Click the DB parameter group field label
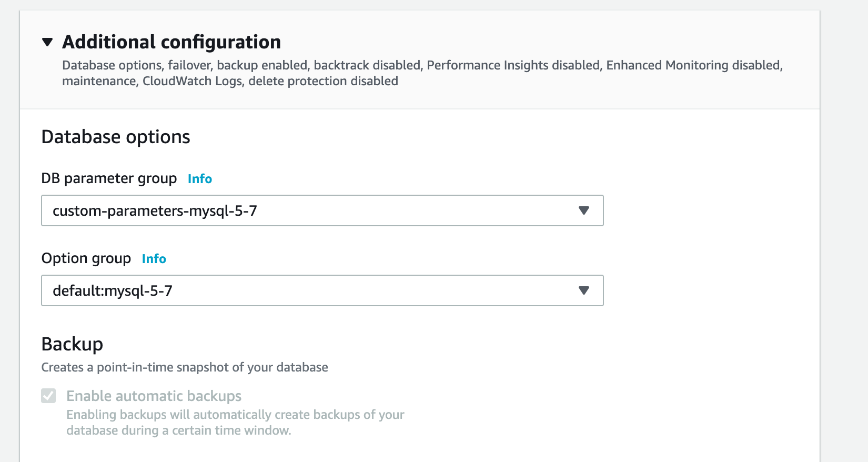868x462 pixels. point(109,179)
